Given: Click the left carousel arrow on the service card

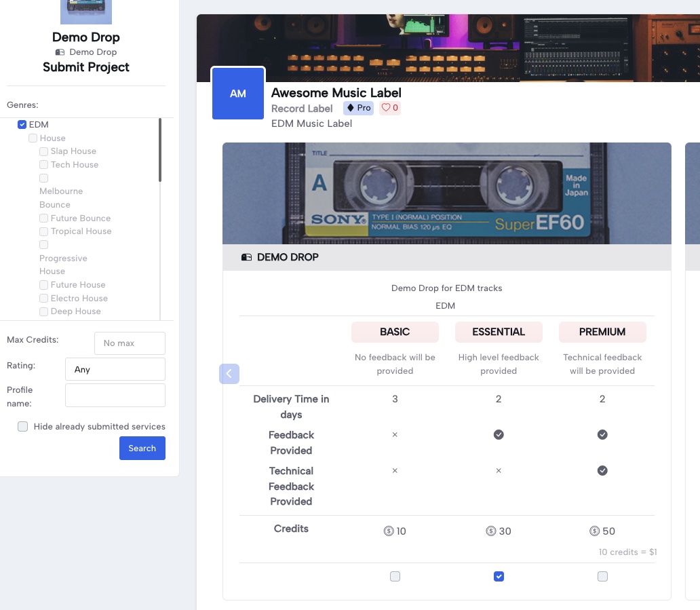Looking at the screenshot, I should (x=229, y=374).
